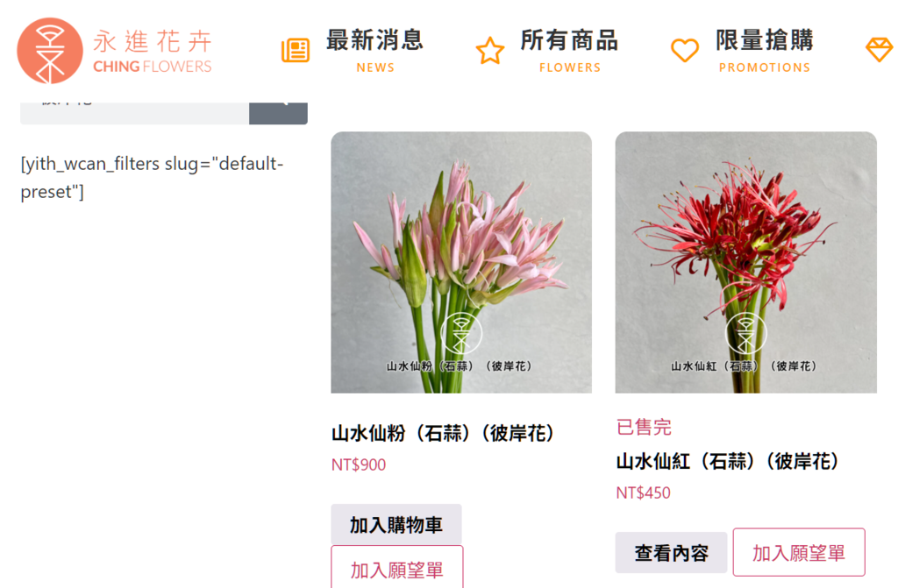The height and width of the screenshot is (588, 898).
Task: Click the heart icon beside 限量搶購
Action: pyautogui.click(x=685, y=50)
